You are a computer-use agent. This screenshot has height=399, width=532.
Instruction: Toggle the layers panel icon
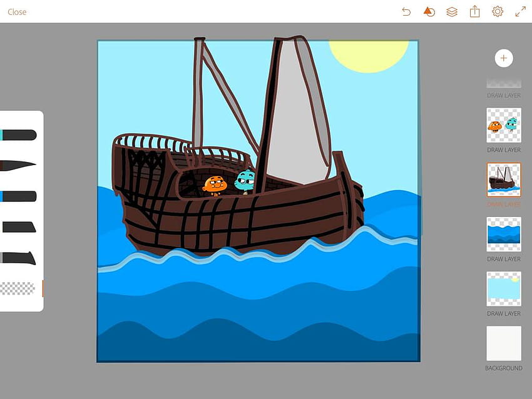[452, 12]
